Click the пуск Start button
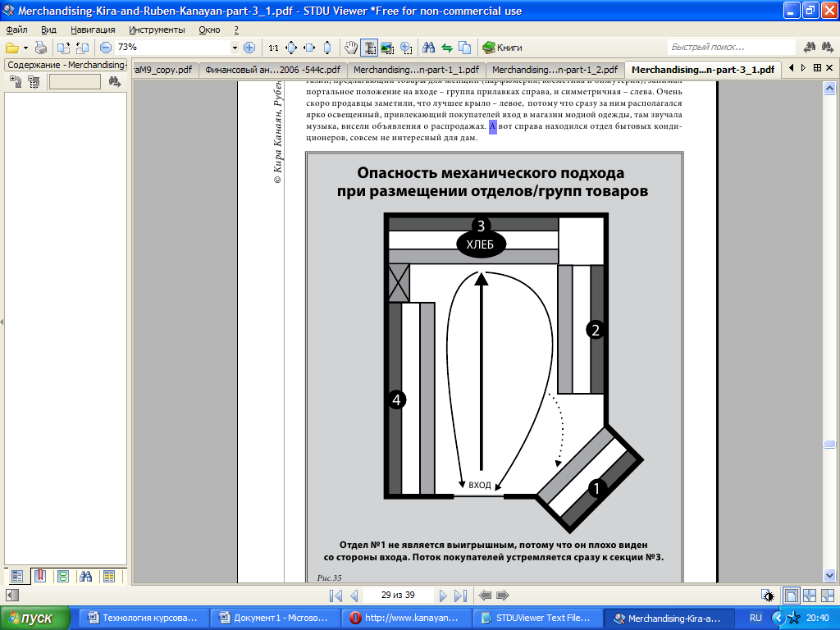This screenshot has width=840, height=630. click(x=34, y=618)
